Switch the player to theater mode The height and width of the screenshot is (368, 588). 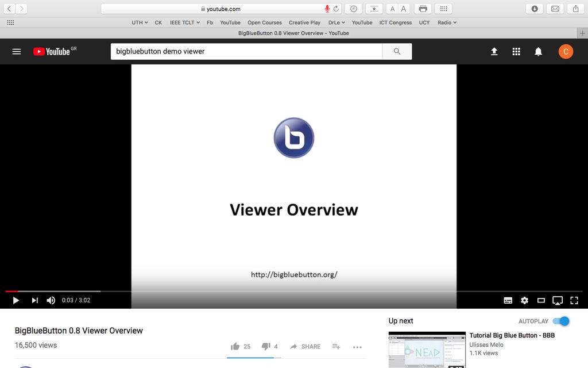point(541,300)
